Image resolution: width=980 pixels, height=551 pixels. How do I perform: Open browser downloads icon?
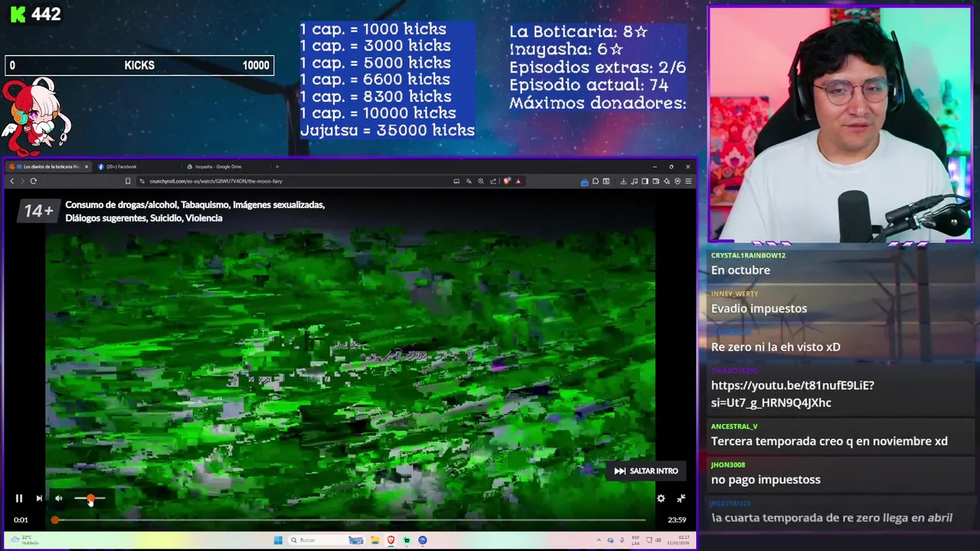tap(623, 181)
